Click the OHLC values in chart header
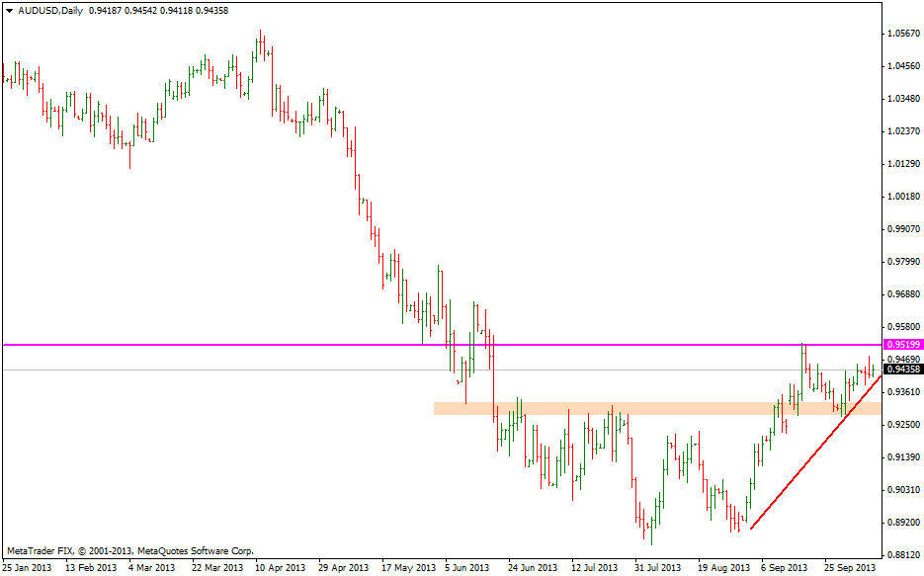 pos(158,10)
